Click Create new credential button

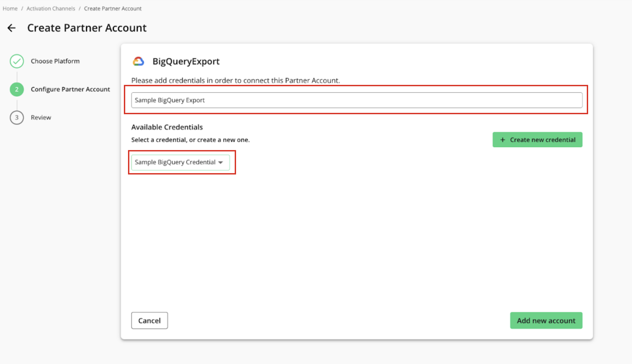[537, 140]
